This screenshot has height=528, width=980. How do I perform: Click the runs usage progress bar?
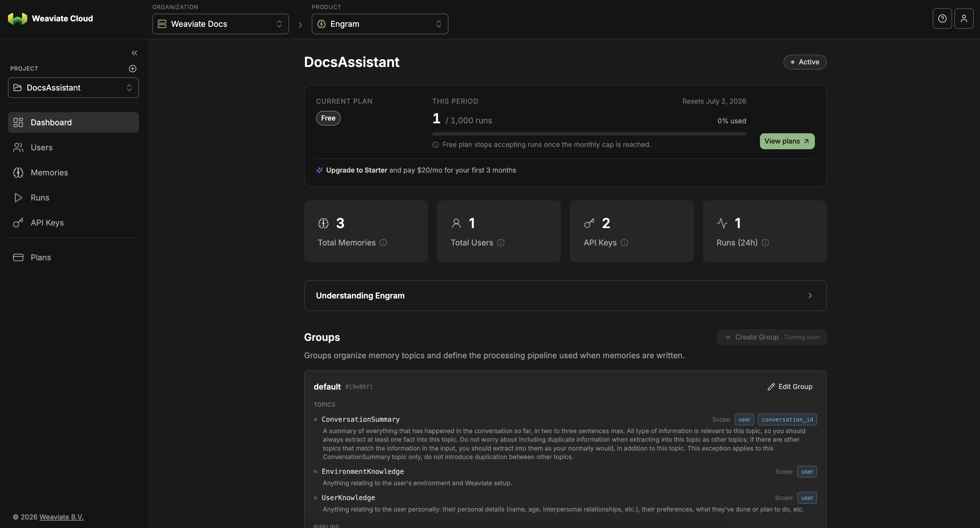click(x=589, y=134)
